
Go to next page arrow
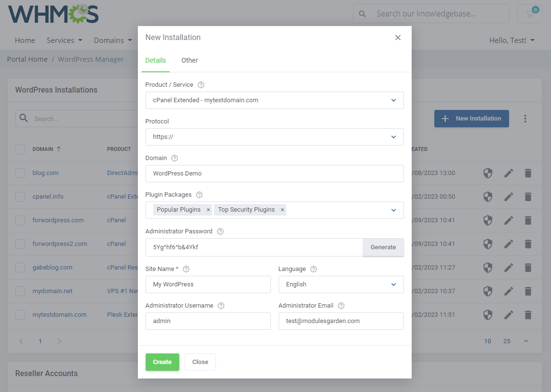59,341
